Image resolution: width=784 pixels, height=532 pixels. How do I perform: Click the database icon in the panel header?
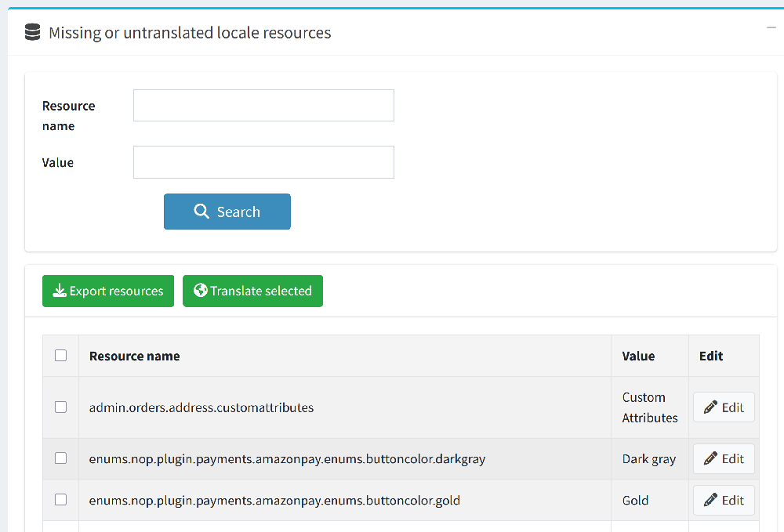(x=32, y=32)
